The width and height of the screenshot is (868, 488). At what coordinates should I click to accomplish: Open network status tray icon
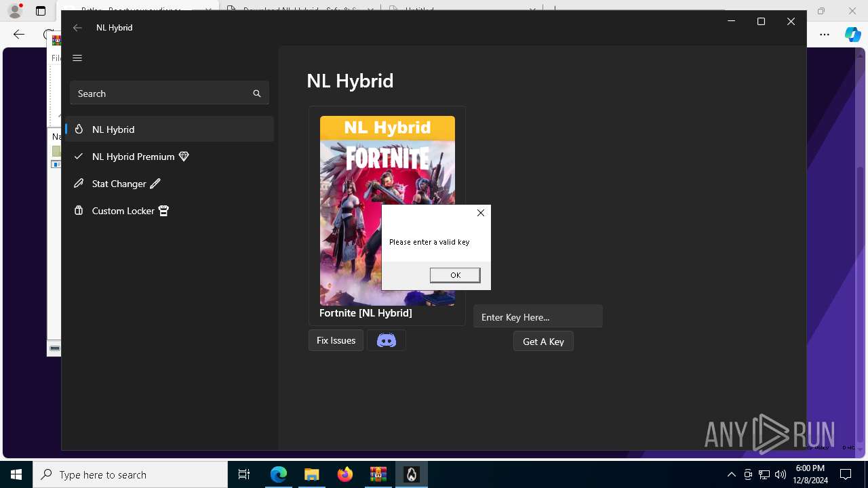coord(764,474)
